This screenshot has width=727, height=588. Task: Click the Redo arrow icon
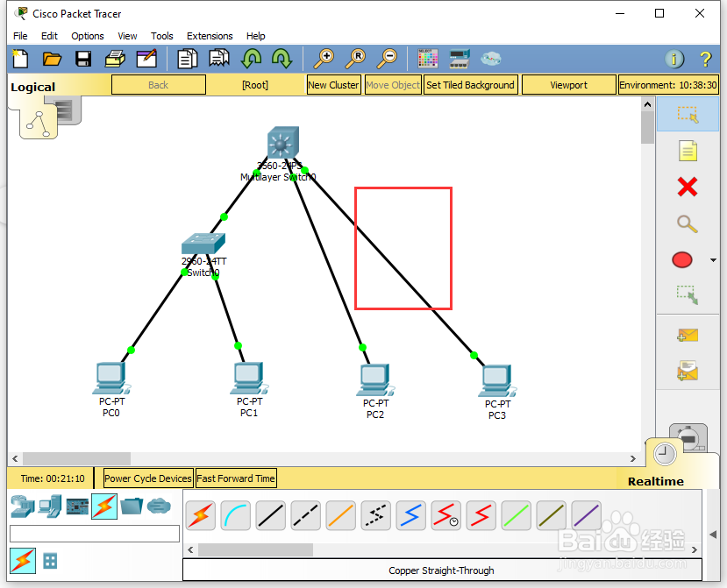coord(282,59)
